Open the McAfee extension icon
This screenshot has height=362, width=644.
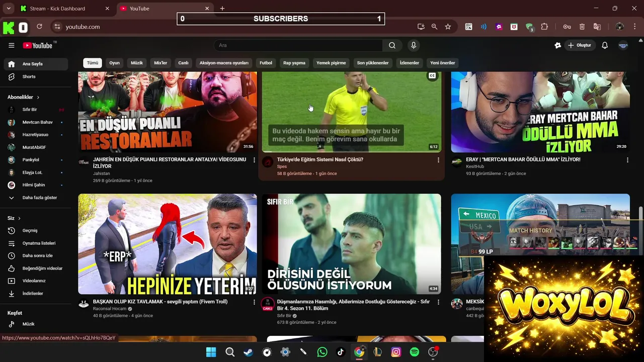click(x=514, y=27)
